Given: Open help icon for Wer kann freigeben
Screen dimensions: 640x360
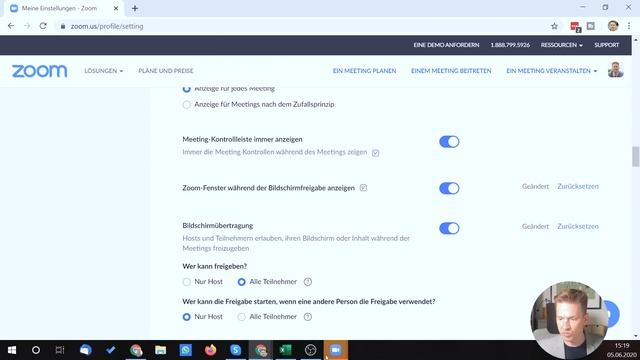Looking at the screenshot, I should point(308,282).
